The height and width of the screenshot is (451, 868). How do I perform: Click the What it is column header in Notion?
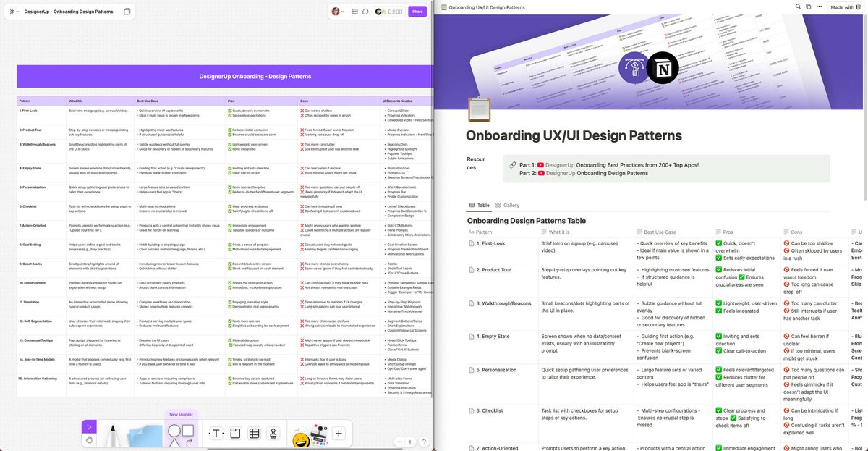555,232
